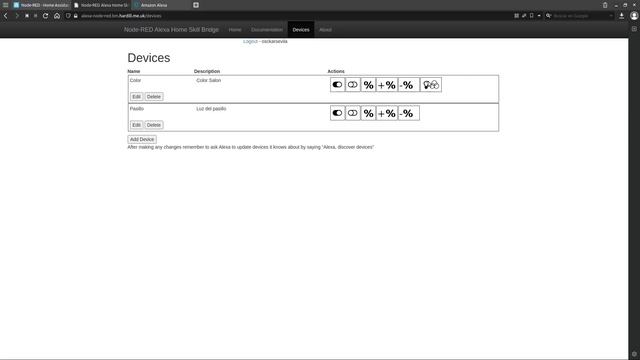Click the Node-RED Alexa Home Skill Bridge brand link
This screenshot has width=640, height=360.
click(x=171, y=30)
